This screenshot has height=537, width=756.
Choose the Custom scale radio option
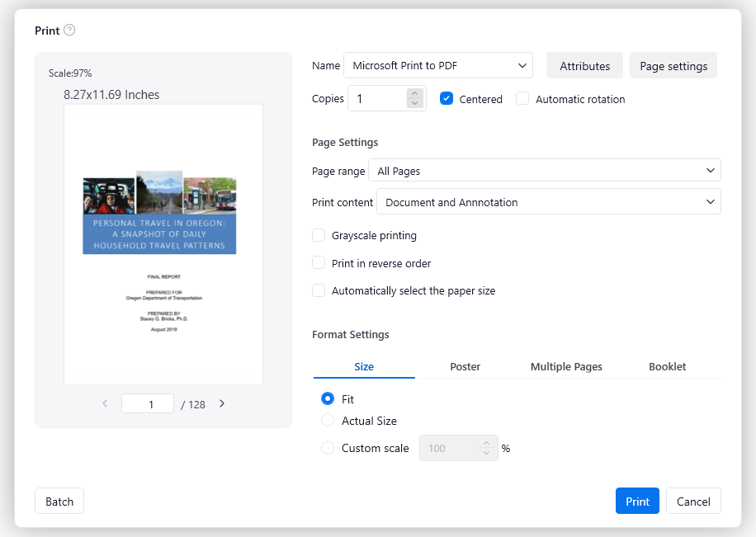pos(328,448)
